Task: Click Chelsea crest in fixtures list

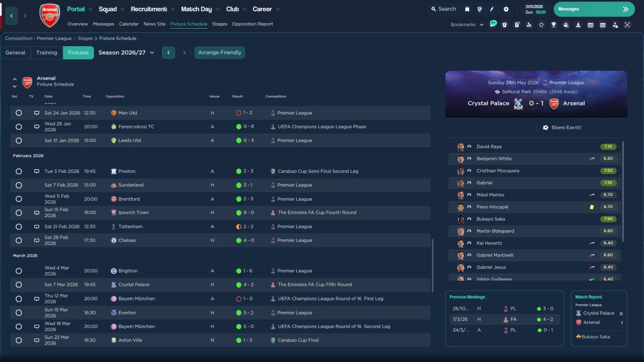Action: 114,240
